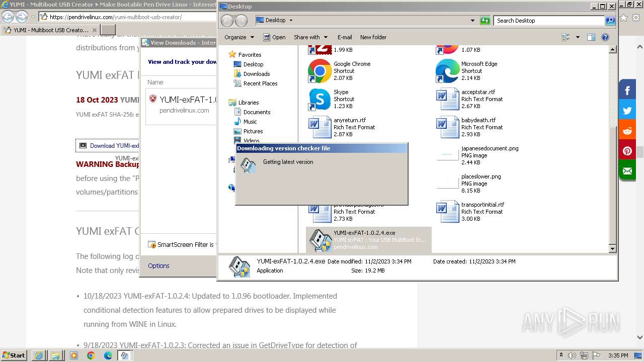Click Internet Explorer taskbar icon
644x362 pixels.
39,355
